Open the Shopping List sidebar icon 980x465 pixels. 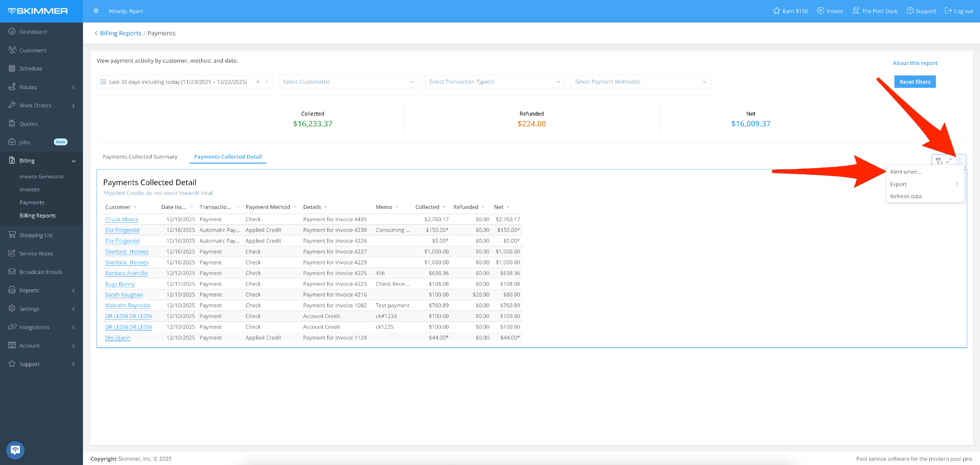(12, 234)
